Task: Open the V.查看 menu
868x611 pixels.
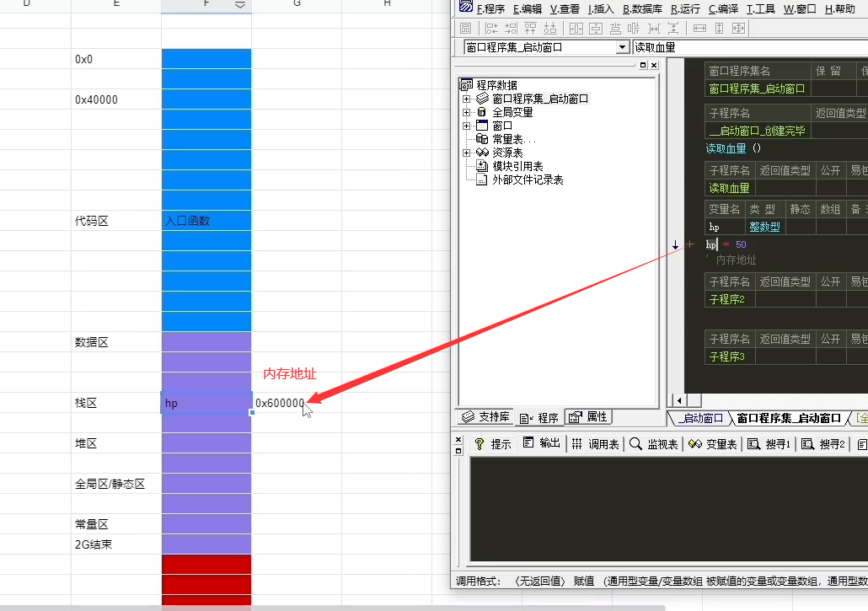Action: (x=565, y=9)
